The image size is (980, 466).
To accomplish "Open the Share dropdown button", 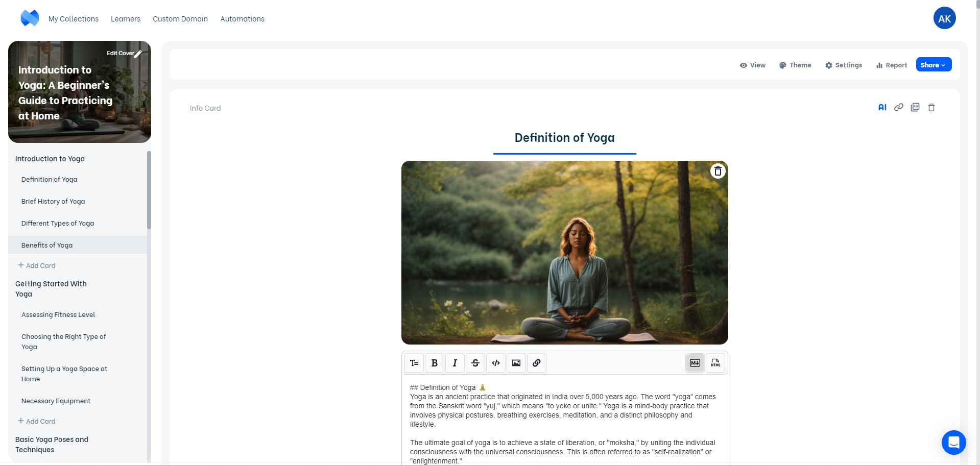I will [934, 65].
